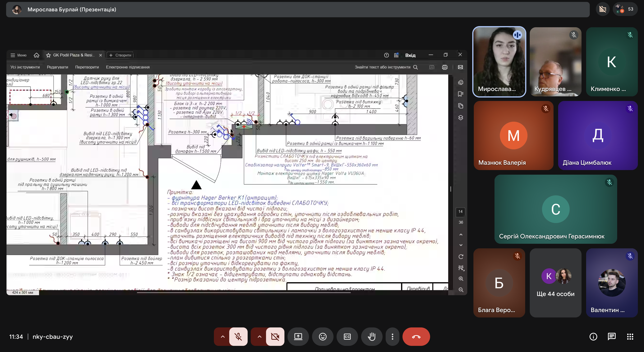Click the present screen button
The image size is (644, 352).
(298, 337)
